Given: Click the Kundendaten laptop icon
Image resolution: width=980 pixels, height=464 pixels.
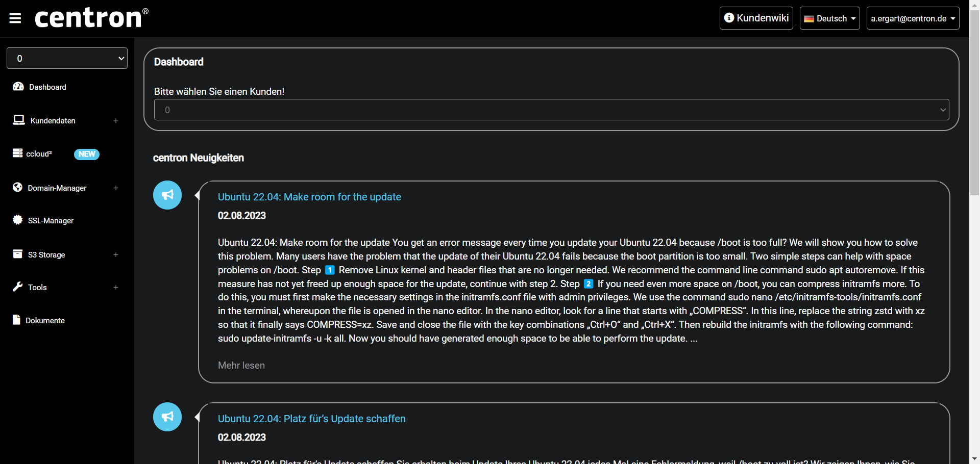Looking at the screenshot, I should click(19, 120).
